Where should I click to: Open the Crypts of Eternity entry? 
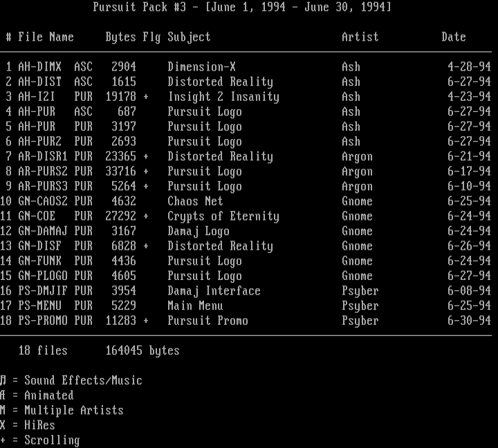[x=223, y=216]
